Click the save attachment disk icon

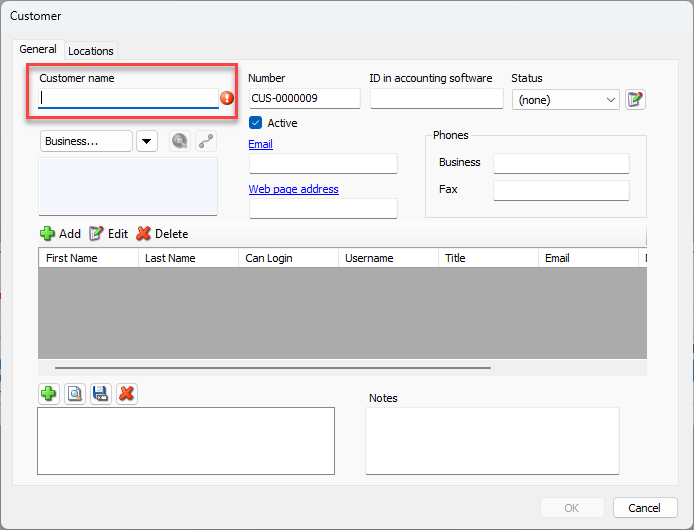coord(100,394)
